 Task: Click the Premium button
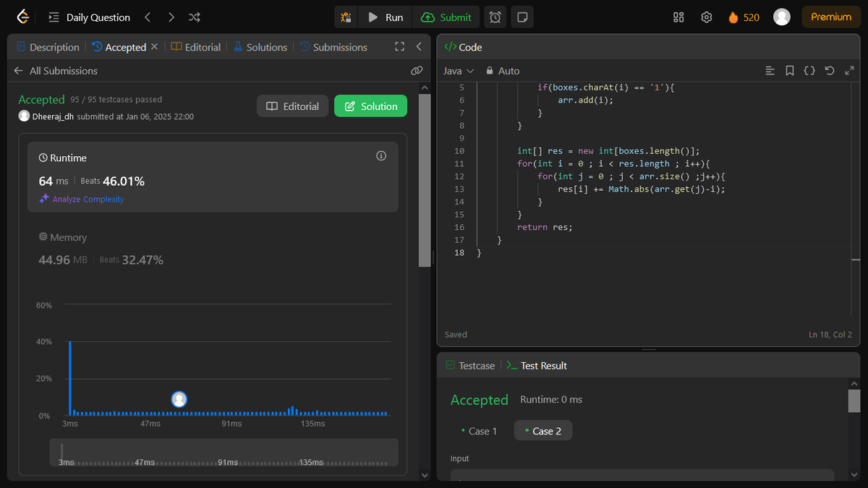[831, 17]
